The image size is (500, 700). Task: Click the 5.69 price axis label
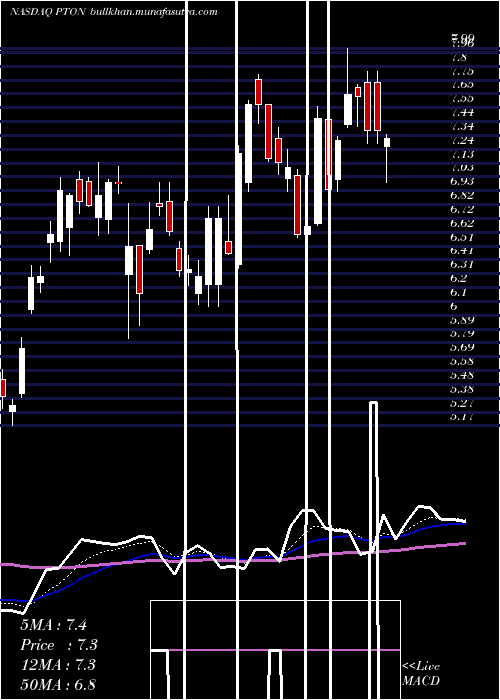tap(462, 347)
